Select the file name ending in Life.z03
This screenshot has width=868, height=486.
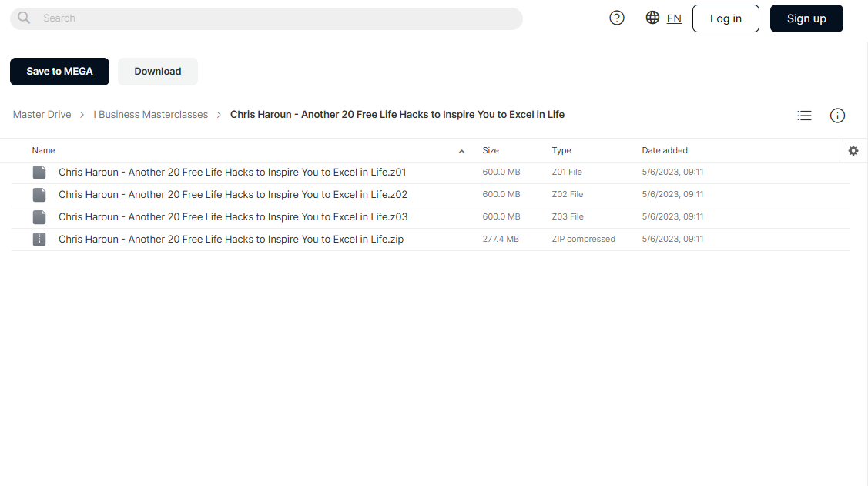click(233, 216)
